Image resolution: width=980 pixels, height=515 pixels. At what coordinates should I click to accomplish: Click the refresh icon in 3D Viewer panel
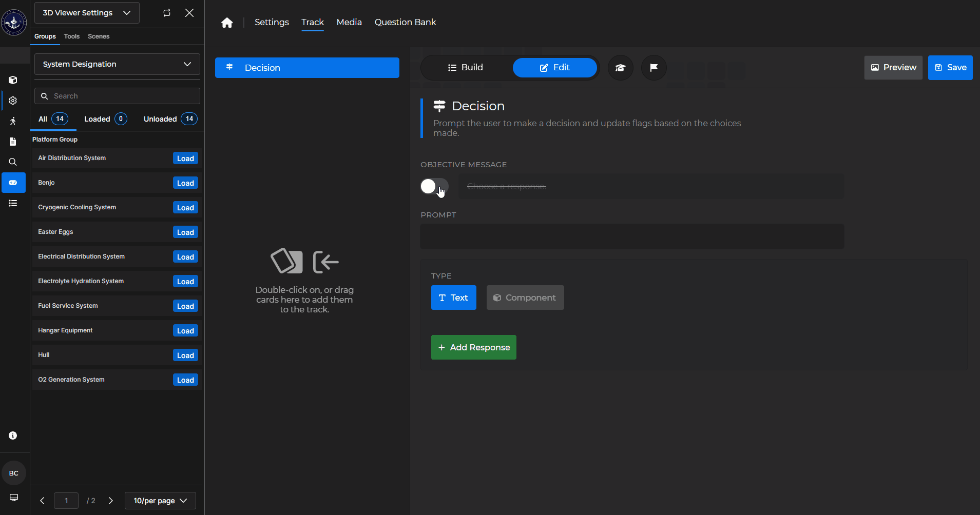pyautogui.click(x=167, y=13)
